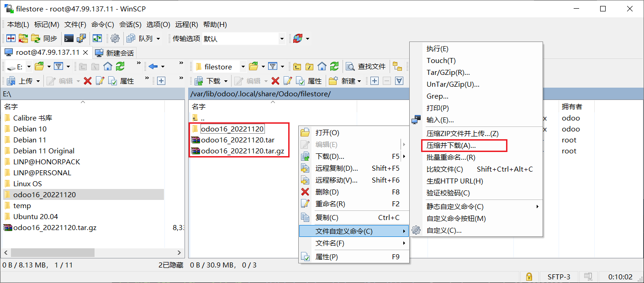Image resolution: width=644 pixels, height=283 pixels.
Task: Open the 会话(S) menu
Action: click(x=130, y=24)
